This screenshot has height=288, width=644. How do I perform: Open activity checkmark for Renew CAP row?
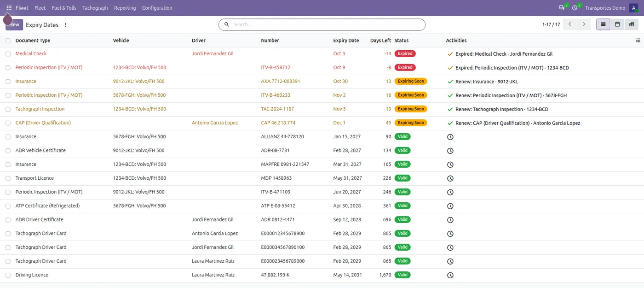coord(450,123)
